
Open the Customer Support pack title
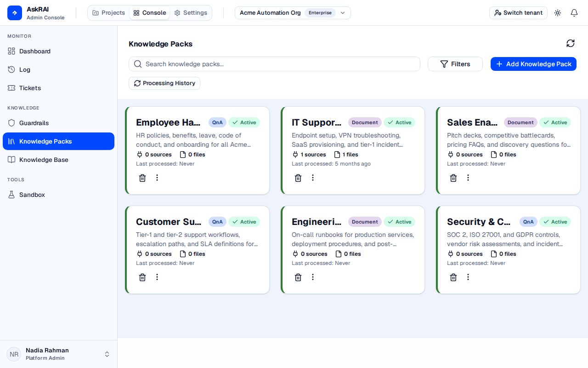click(x=169, y=222)
